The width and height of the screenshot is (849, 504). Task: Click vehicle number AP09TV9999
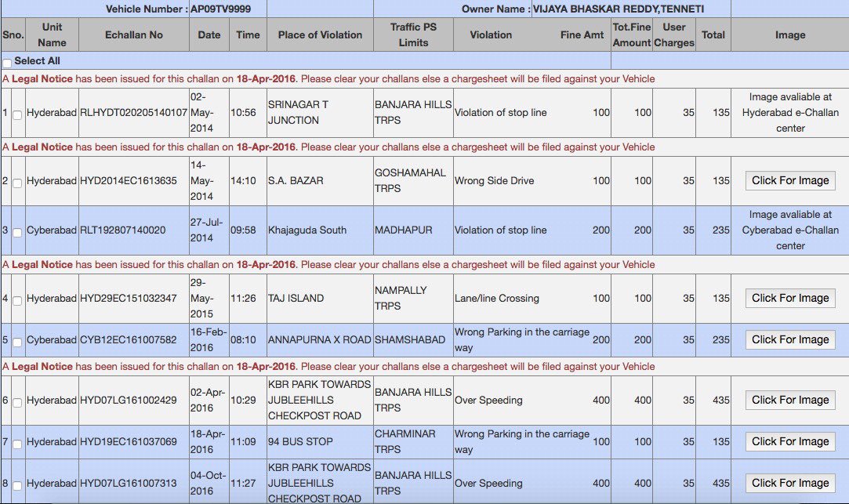coord(221,9)
